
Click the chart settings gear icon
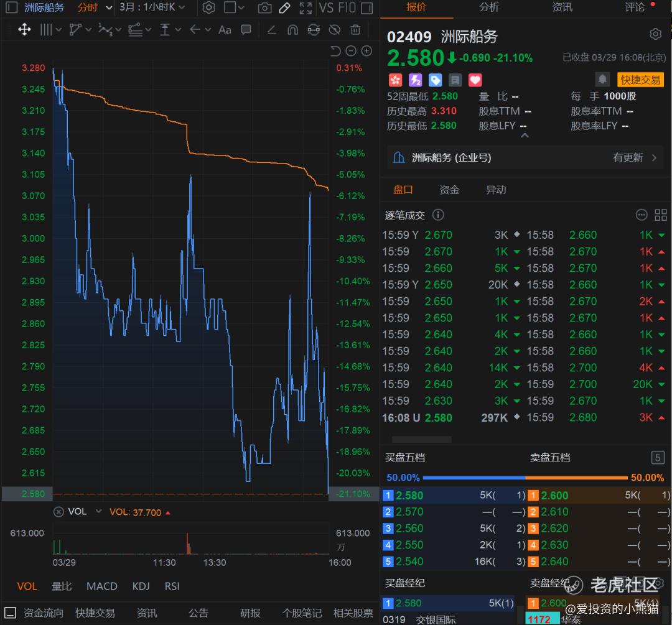(209, 8)
